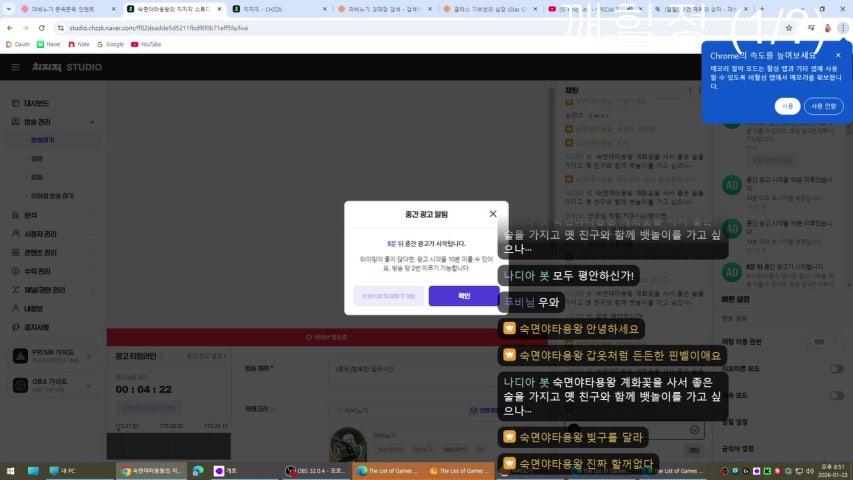Reload the current page
Screen dimensions: 853x480
point(41,28)
